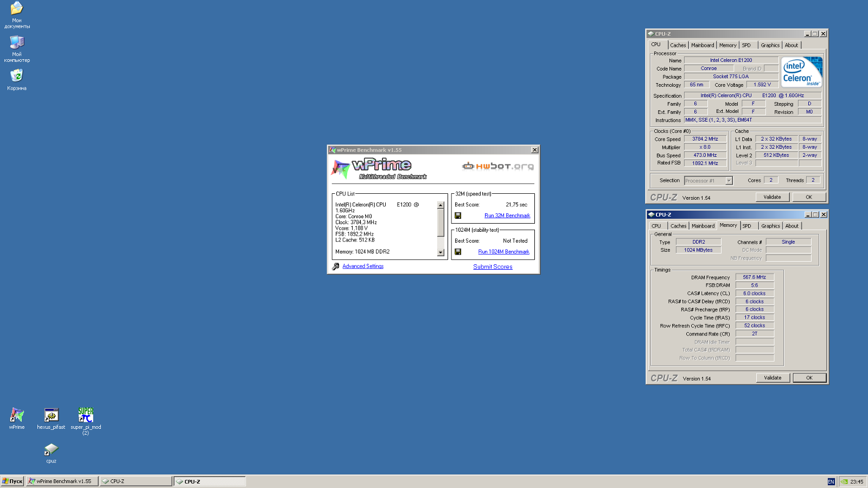Open the Recycle Bin desktop icon
Screen dimensions: 868x488
coord(17,79)
